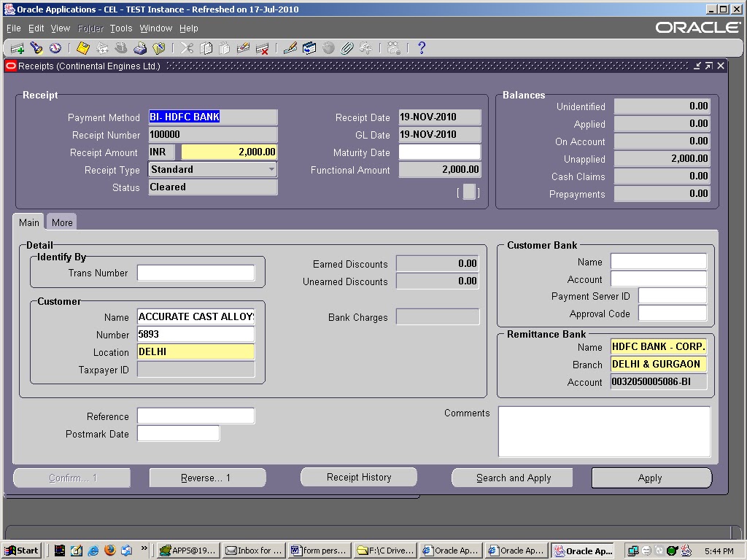Click the Copy toolbar icon
The width and height of the screenshot is (747, 560).
(x=206, y=48)
